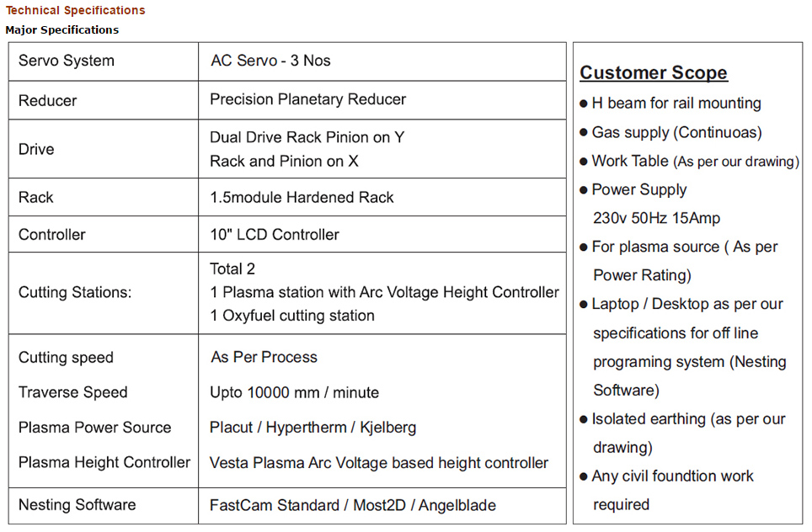Viewport: 812px width, 532px height.
Task: Click the bullet before Any civil foundtion work
Action: point(584,476)
